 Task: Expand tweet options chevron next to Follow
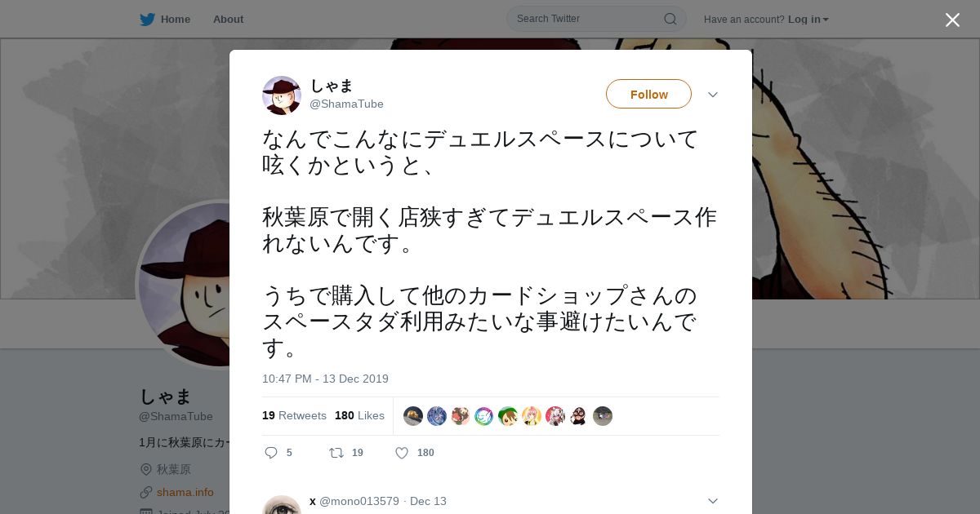712,95
